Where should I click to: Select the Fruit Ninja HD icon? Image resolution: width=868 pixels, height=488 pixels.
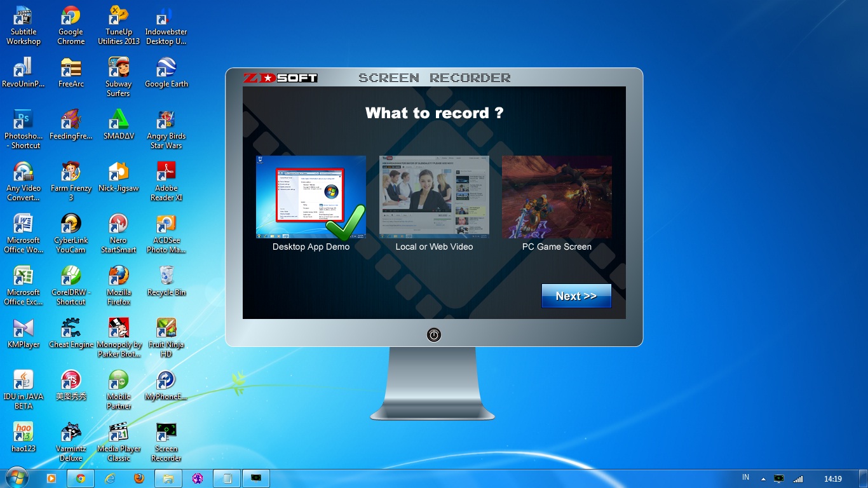(166, 337)
